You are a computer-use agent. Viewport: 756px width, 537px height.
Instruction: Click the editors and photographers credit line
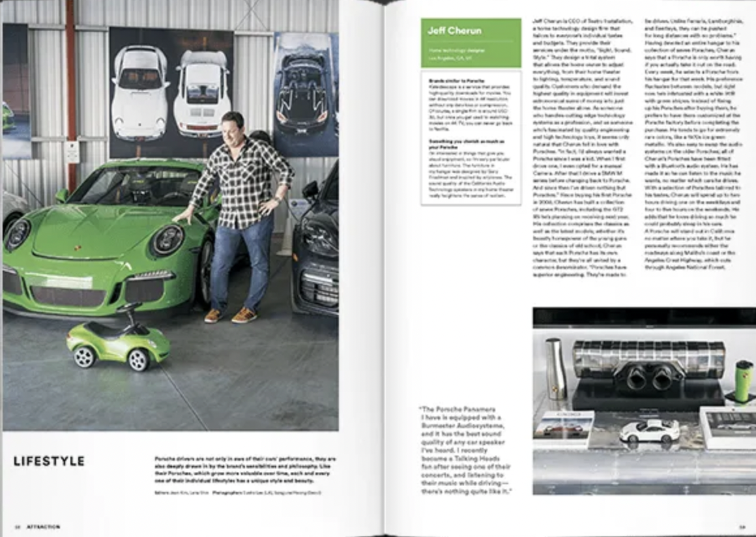[238, 493]
